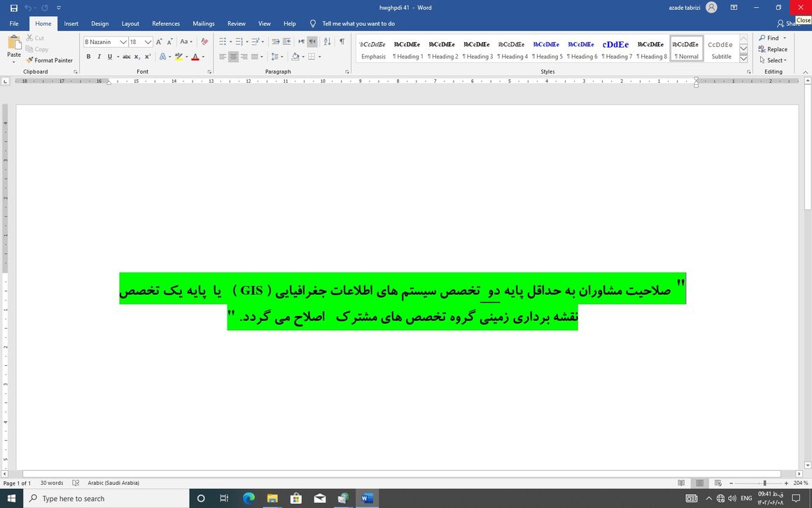The height and width of the screenshot is (508, 812).
Task: Click the Clear All Formatting eraser icon
Action: pos(204,42)
